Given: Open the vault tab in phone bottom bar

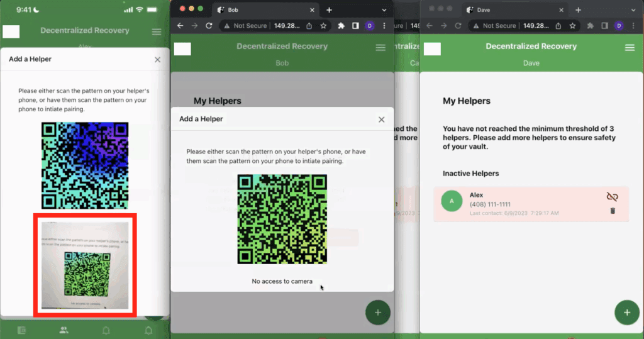Looking at the screenshot, I should (21, 330).
